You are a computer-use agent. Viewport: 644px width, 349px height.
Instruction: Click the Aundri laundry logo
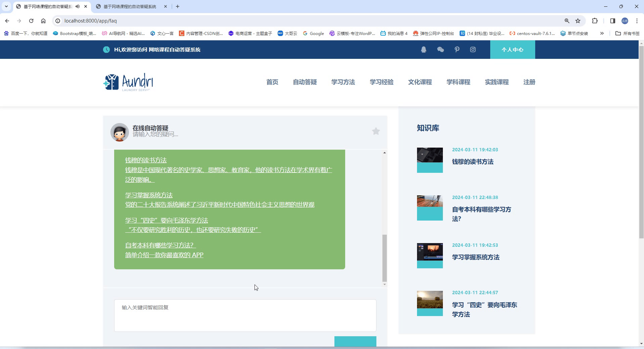point(128,82)
